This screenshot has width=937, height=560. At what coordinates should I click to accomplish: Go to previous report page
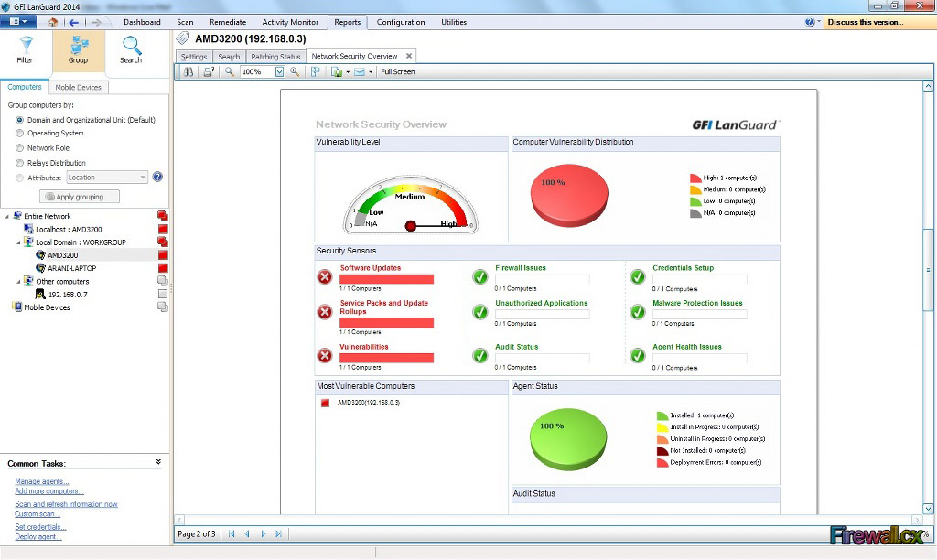[x=247, y=533]
